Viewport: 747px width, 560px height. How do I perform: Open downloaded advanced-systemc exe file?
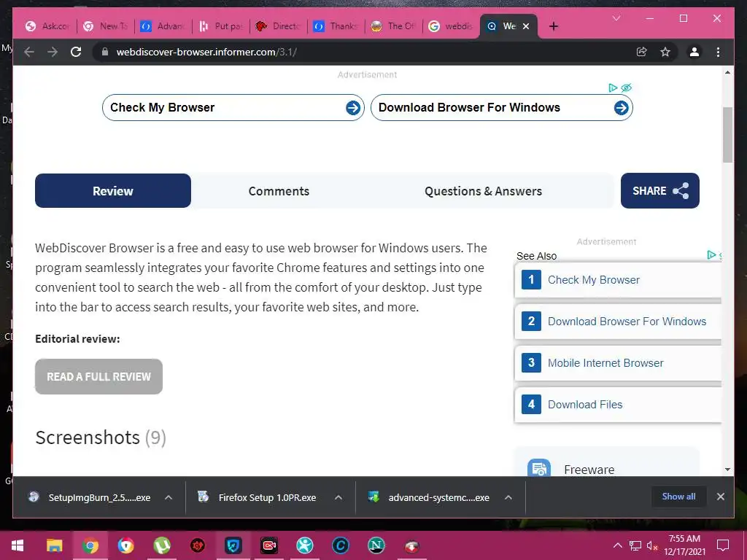[x=429, y=497]
